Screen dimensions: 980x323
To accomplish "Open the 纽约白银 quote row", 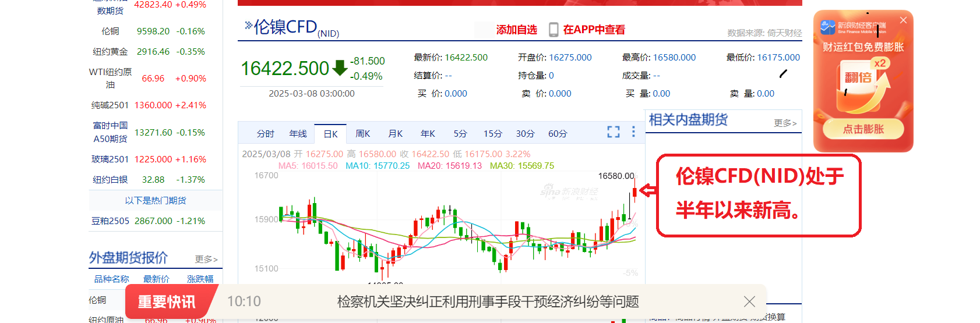I will [x=156, y=180].
